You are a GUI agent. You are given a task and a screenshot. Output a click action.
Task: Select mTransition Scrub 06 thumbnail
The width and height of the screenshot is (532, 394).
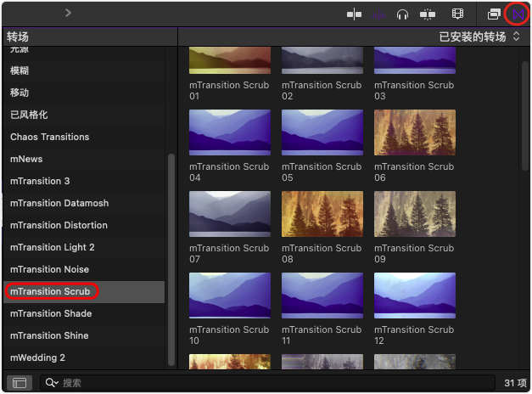pyautogui.click(x=415, y=132)
